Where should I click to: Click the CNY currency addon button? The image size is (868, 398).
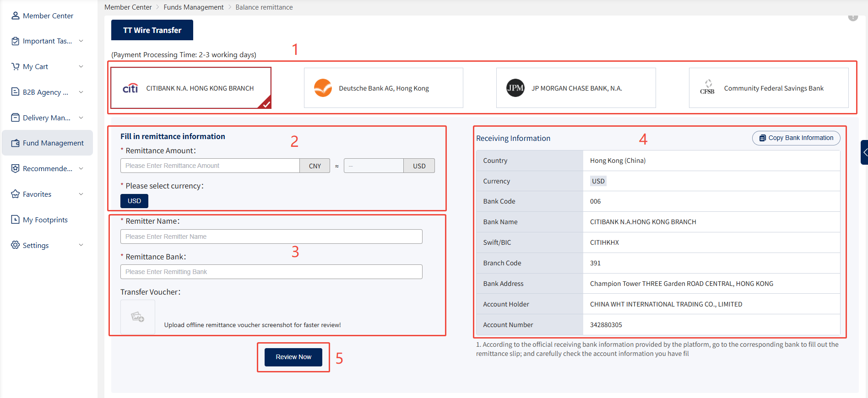click(x=315, y=166)
